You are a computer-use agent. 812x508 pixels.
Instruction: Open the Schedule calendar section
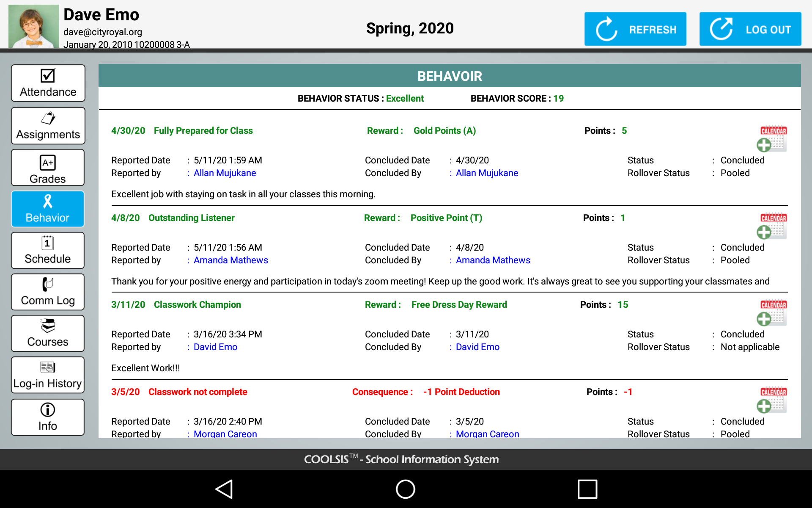48,250
